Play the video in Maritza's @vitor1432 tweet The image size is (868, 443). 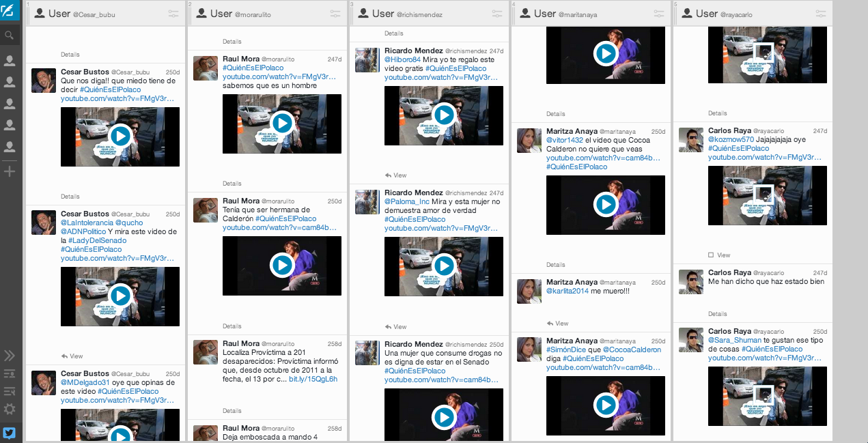click(x=606, y=205)
